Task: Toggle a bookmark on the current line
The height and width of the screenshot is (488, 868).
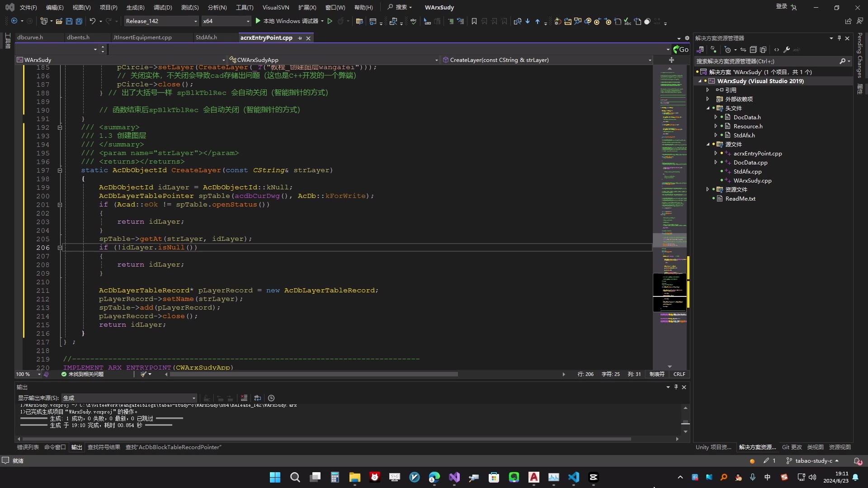Action: 473,21
